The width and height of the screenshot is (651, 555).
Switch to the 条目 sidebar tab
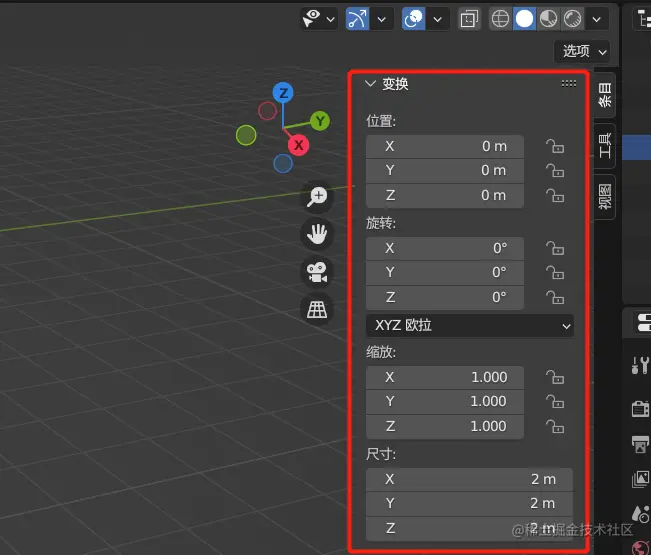point(604,95)
